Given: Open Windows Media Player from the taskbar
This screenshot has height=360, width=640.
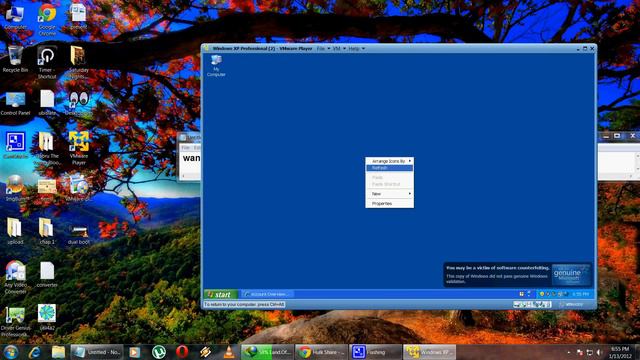Looking at the screenshot, I should [x=135, y=352].
